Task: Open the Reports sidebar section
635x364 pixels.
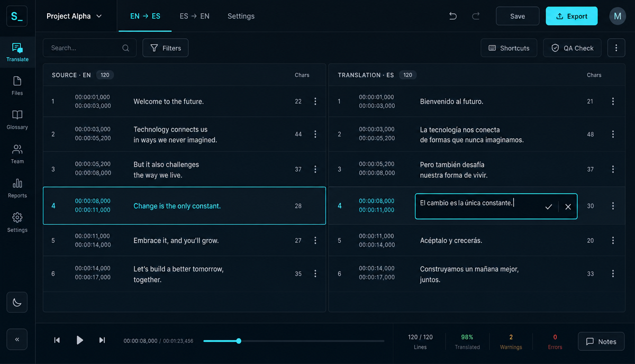Action: [17, 189]
